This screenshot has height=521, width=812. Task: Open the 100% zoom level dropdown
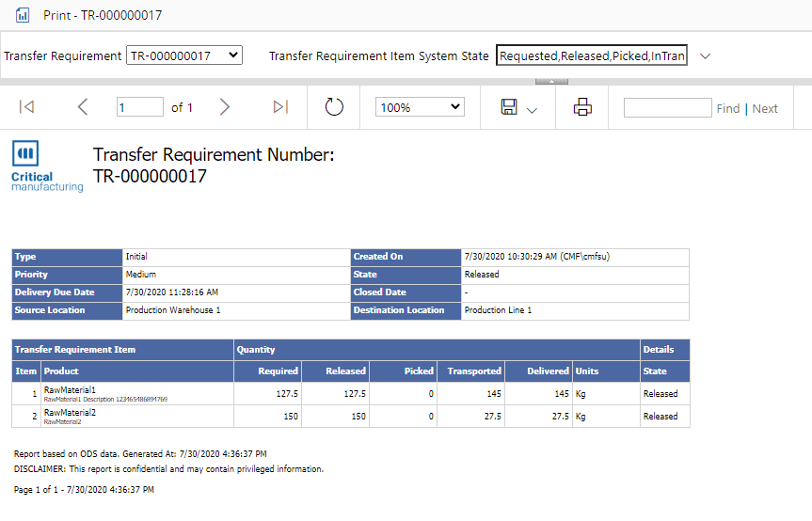420,107
